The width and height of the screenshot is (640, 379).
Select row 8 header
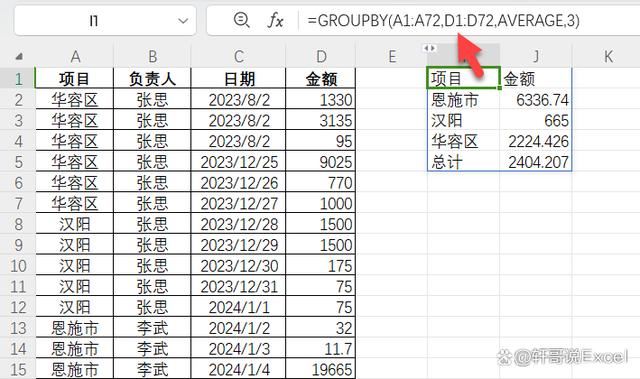click(x=18, y=224)
